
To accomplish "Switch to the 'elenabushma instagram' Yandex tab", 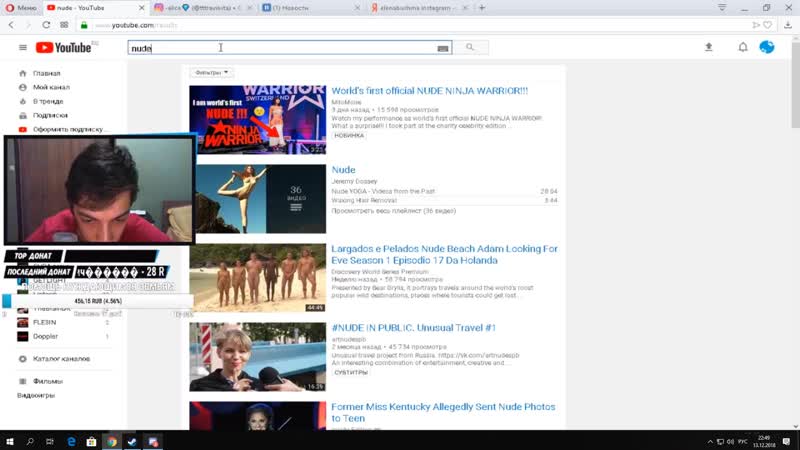I will pyautogui.click(x=418, y=8).
